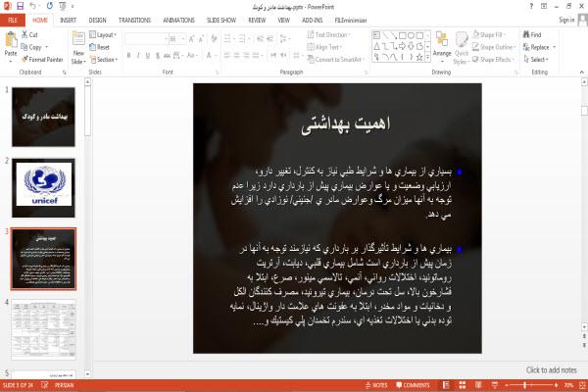Screen dimensions: 588x392
Task: Switch to the SLIDE SHOW tab
Action: coord(221,20)
